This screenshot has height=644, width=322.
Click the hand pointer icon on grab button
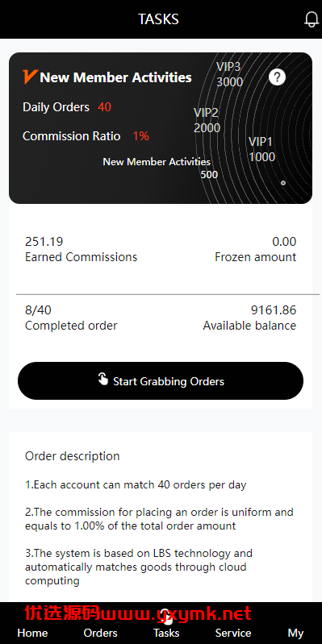coord(102,379)
